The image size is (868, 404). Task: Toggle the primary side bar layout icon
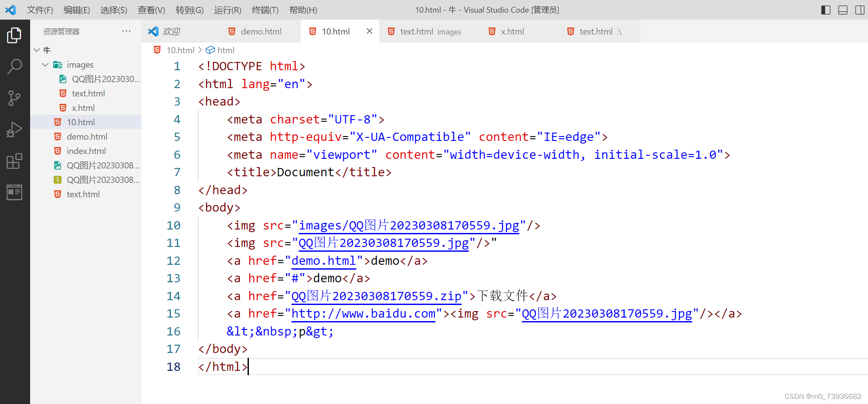[x=826, y=10]
